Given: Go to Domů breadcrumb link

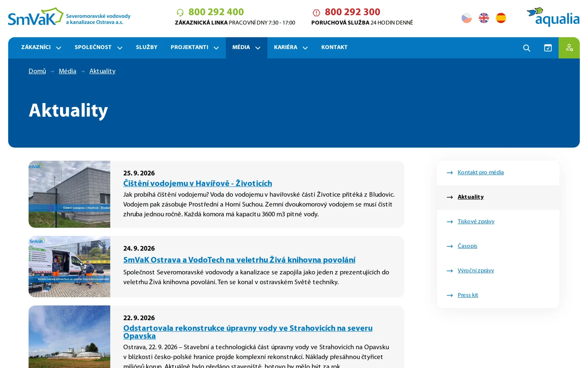Looking at the screenshot, I should pyautogui.click(x=37, y=71).
